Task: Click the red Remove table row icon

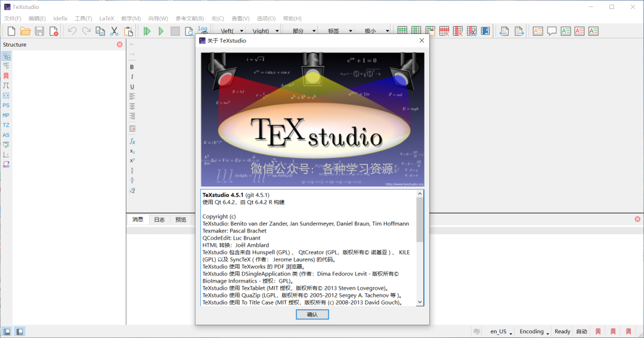Action: (x=444, y=31)
